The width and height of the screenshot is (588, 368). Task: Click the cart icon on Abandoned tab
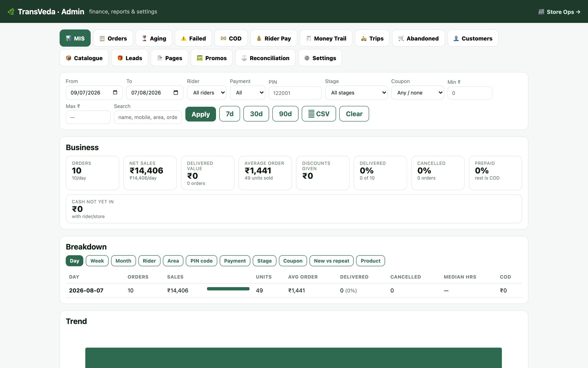(401, 38)
